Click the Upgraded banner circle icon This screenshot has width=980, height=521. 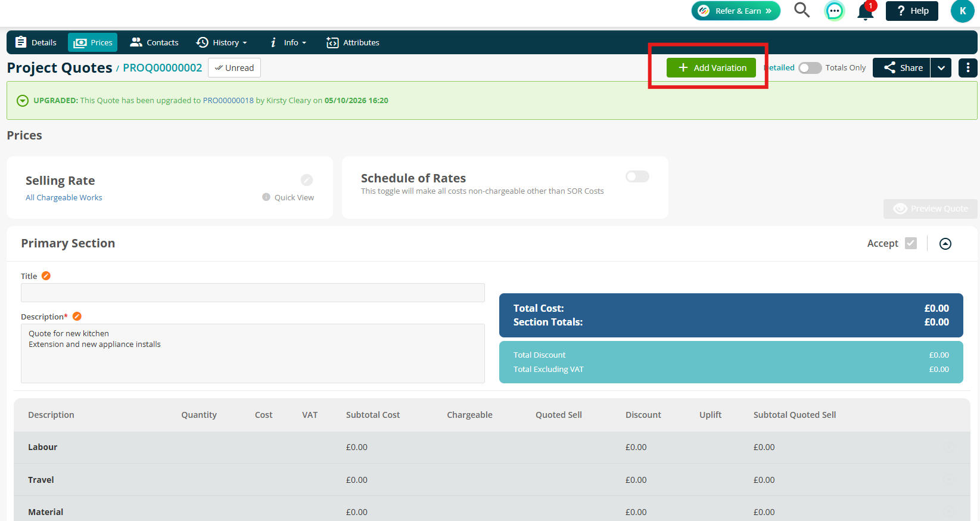pyautogui.click(x=23, y=101)
